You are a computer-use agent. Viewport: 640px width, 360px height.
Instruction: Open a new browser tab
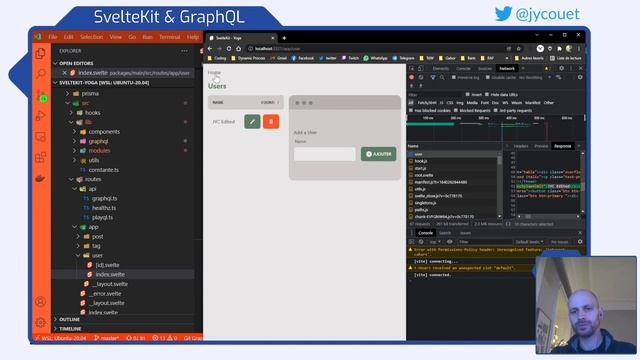tap(284, 38)
